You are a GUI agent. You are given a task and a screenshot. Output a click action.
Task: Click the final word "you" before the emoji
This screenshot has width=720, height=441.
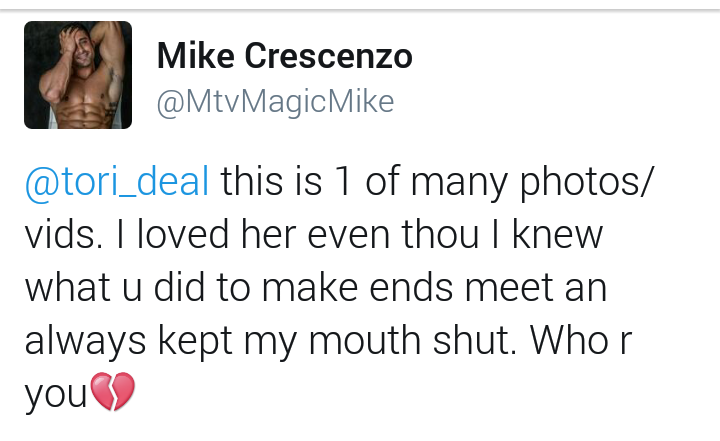click(56, 395)
